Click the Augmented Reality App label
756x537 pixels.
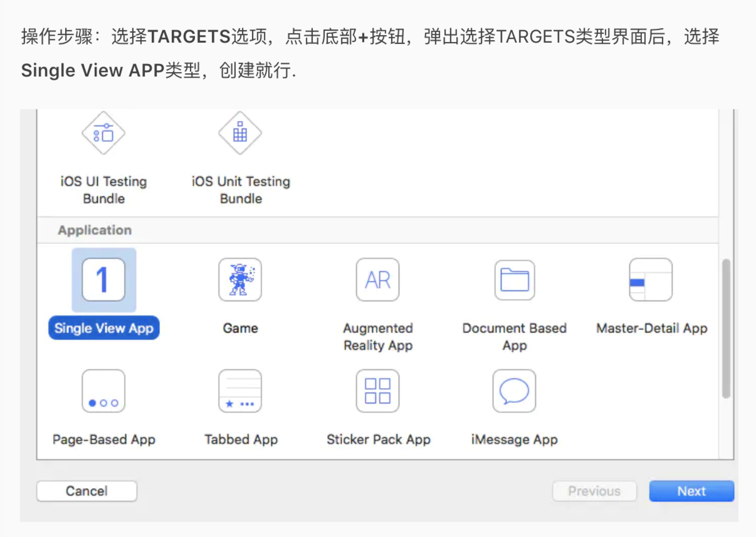point(378,336)
